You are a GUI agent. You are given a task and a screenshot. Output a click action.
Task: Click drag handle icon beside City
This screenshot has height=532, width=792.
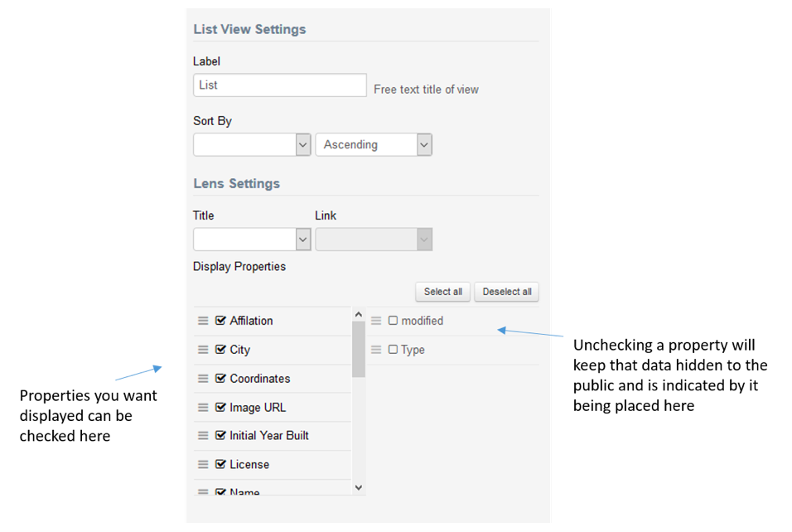[203, 350]
